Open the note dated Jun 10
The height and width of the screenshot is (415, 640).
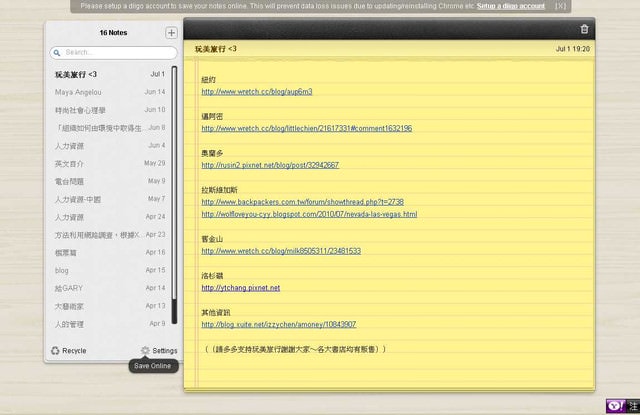[110, 110]
